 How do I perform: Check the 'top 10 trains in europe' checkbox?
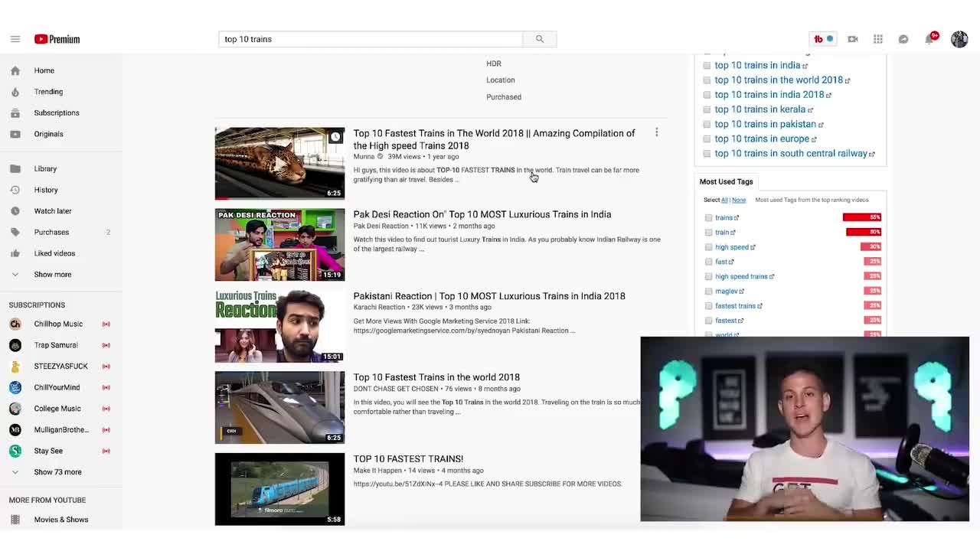(707, 139)
